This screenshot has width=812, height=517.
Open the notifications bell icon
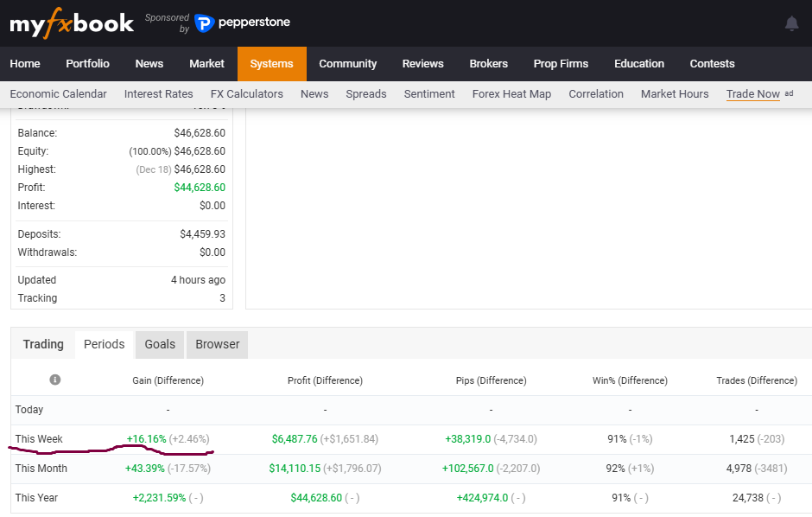coord(791,23)
